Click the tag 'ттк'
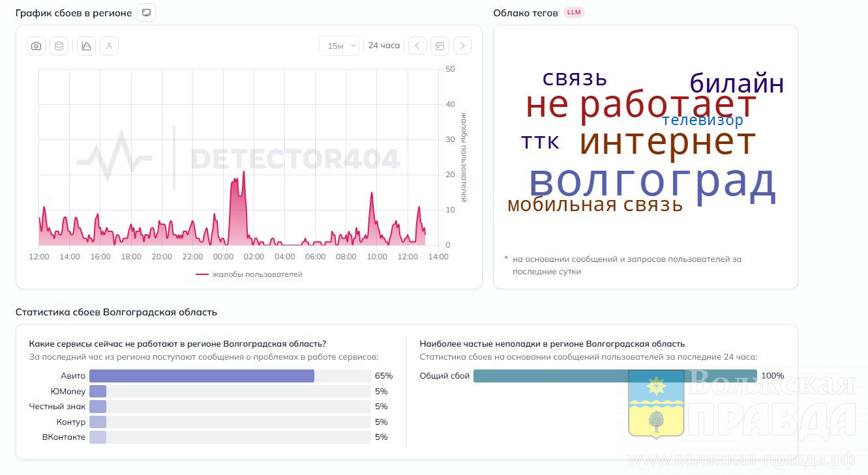The width and height of the screenshot is (868, 475). click(540, 142)
